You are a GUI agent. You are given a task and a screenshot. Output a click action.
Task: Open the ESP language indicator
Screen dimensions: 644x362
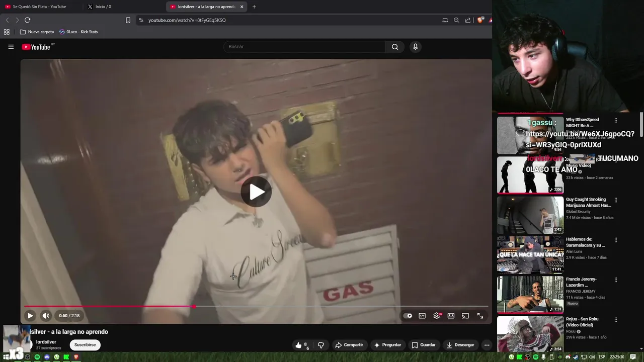tap(602, 357)
